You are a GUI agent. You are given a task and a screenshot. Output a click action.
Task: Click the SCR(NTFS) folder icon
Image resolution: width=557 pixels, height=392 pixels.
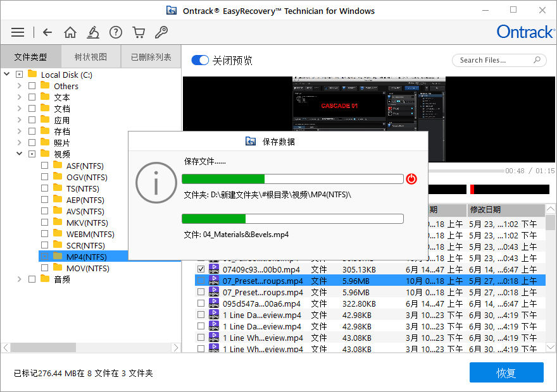click(58, 245)
